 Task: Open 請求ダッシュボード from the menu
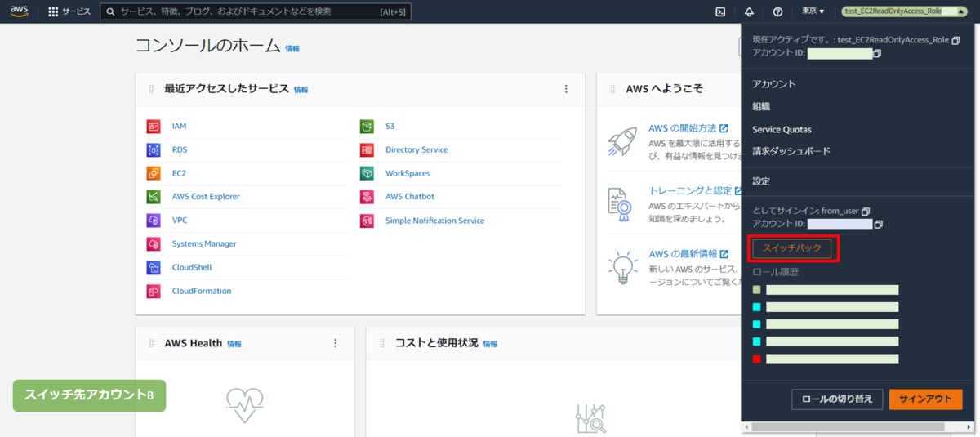click(x=791, y=151)
